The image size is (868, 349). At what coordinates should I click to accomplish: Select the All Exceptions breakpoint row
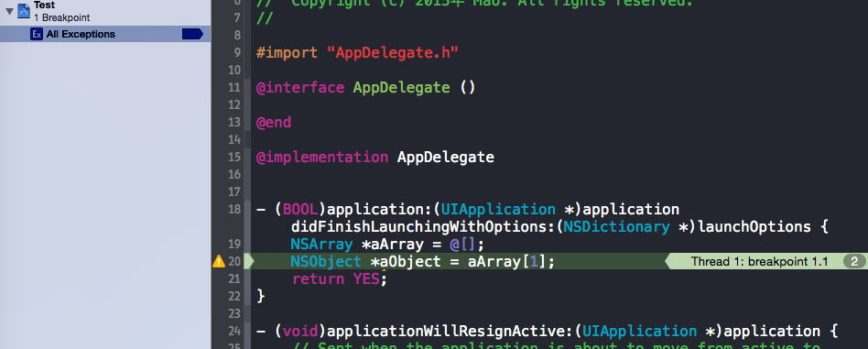(x=105, y=34)
